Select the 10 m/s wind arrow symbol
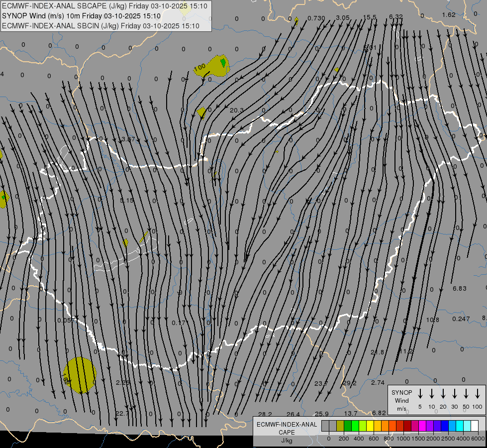The width and height of the screenshot is (487, 448). click(431, 394)
